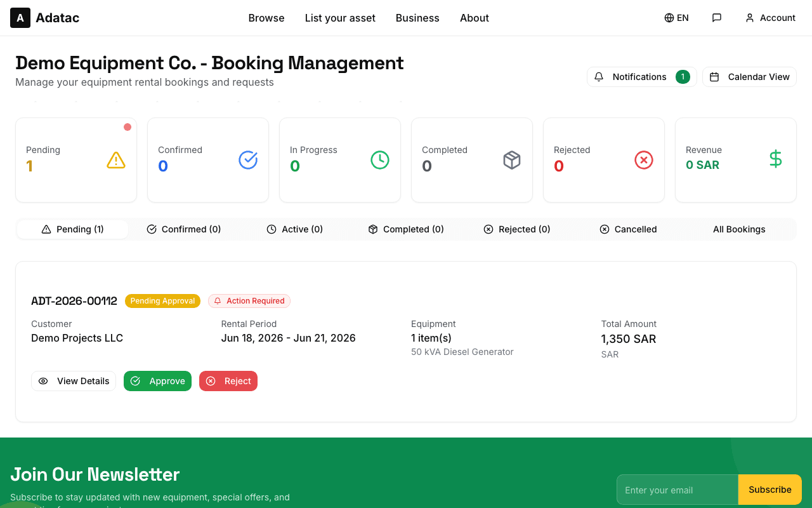This screenshot has width=812, height=508.
Task: Click the bell in Action Required badge
Action: 218,301
